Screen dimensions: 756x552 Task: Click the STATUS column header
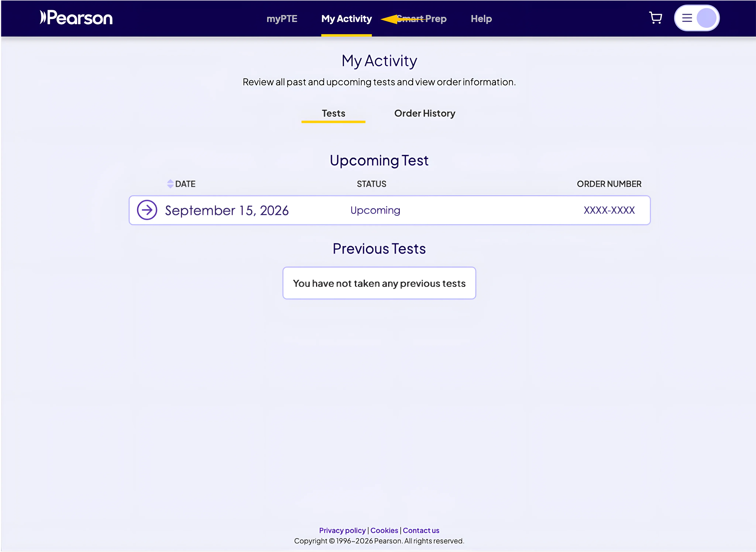[372, 184]
